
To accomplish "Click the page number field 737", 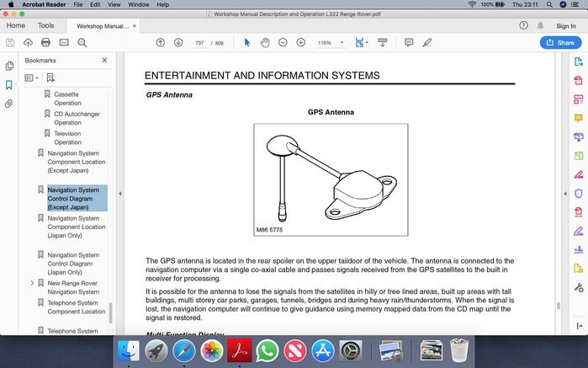I will click(x=199, y=43).
